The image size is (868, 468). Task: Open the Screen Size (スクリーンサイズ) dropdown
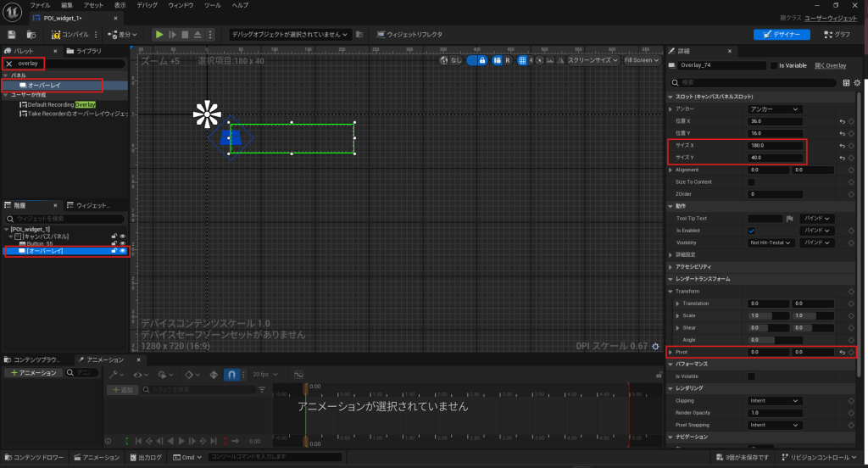pos(592,60)
